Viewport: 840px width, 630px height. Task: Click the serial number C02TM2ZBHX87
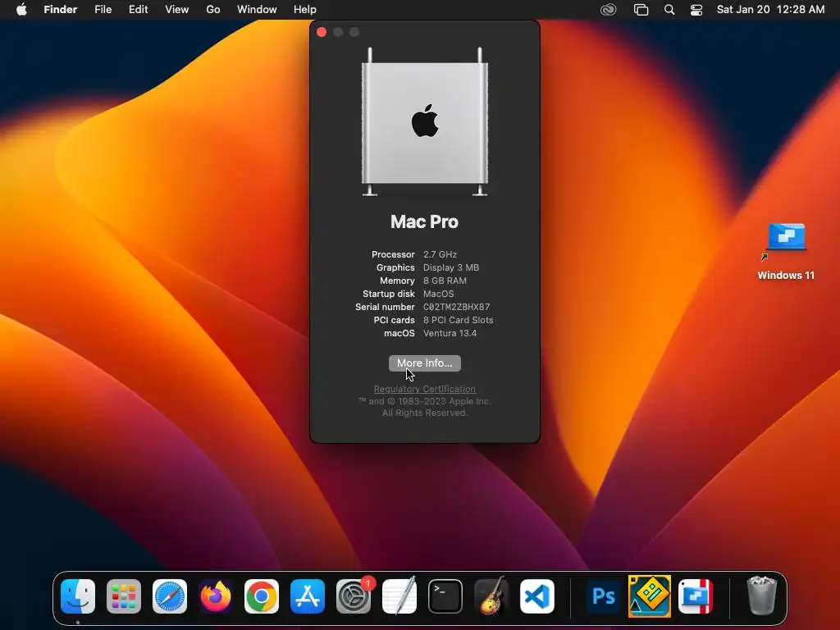tap(456, 307)
